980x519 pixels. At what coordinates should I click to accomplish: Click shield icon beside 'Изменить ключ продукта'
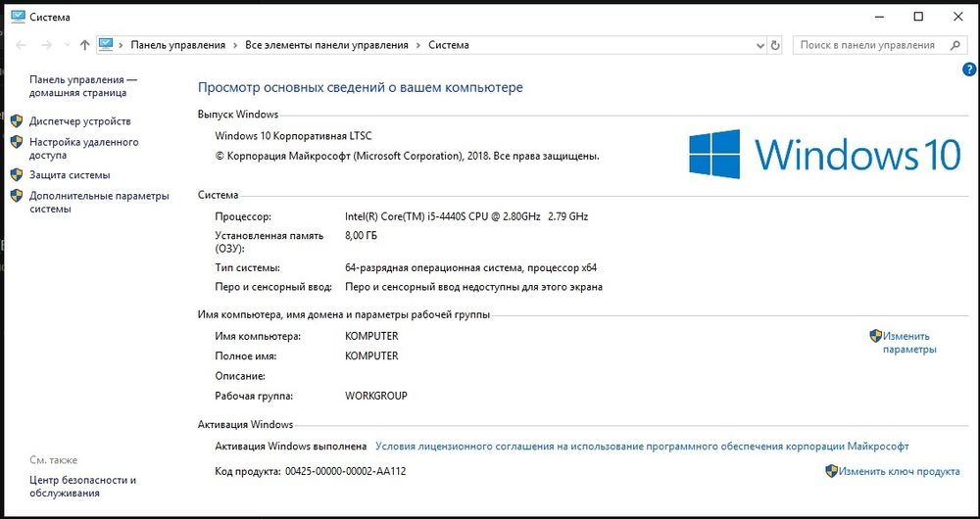click(831, 471)
